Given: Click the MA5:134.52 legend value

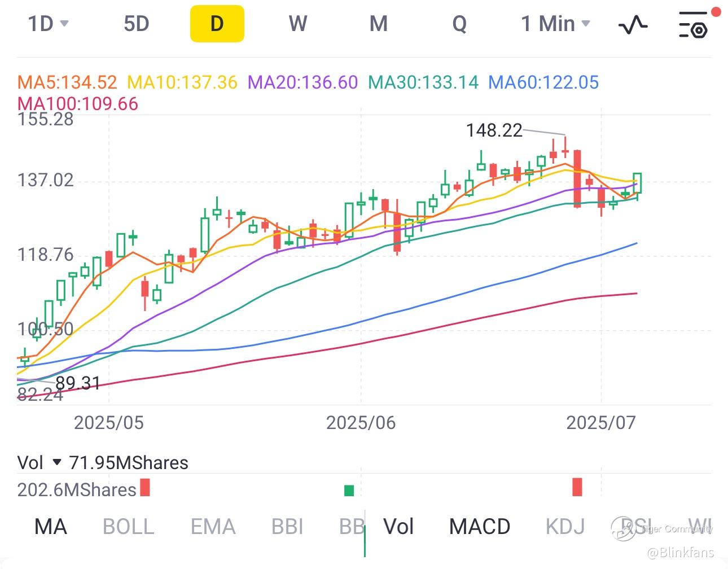Looking at the screenshot, I should [67, 82].
